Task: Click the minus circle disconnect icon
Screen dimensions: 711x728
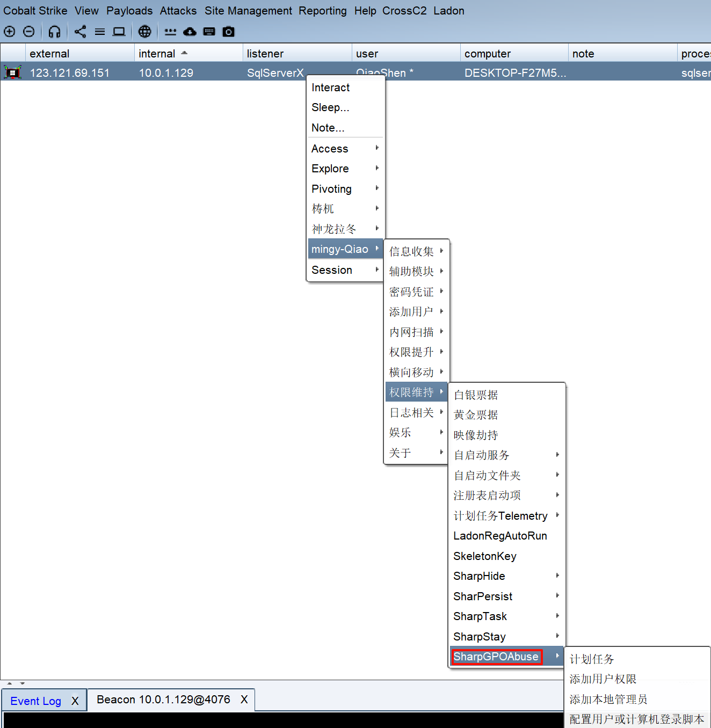Action: [29, 32]
